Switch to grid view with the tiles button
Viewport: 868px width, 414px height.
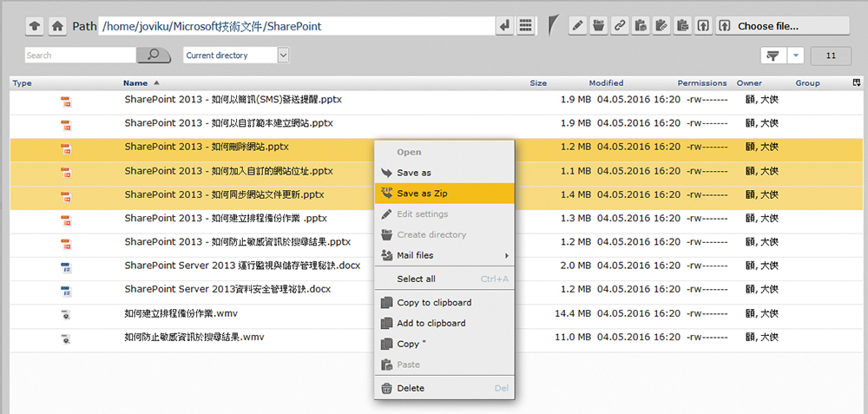pyautogui.click(x=526, y=26)
